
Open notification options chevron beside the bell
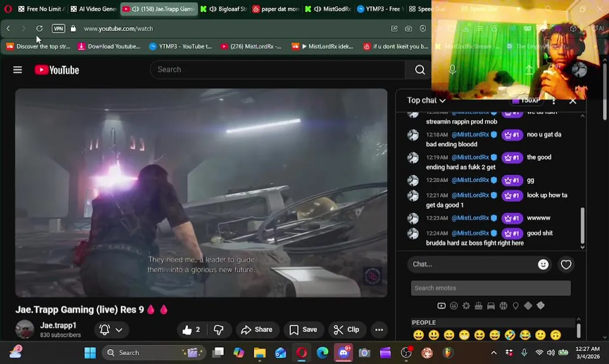(119, 330)
